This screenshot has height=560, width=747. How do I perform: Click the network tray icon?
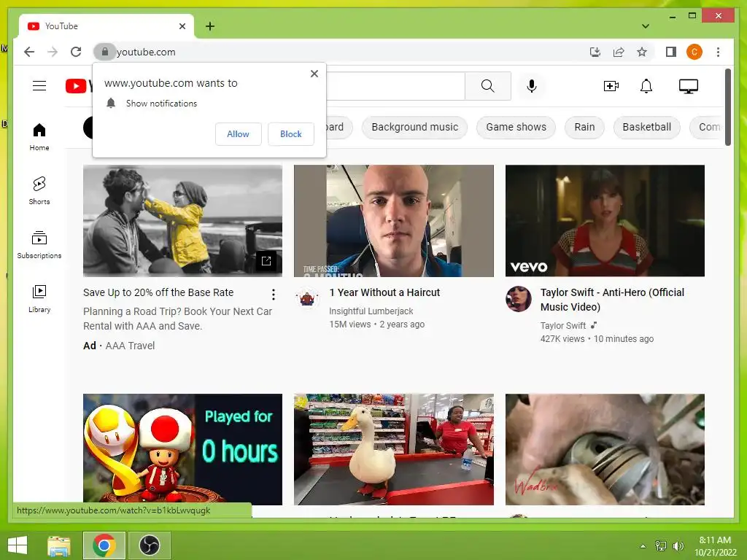[x=661, y=545]
